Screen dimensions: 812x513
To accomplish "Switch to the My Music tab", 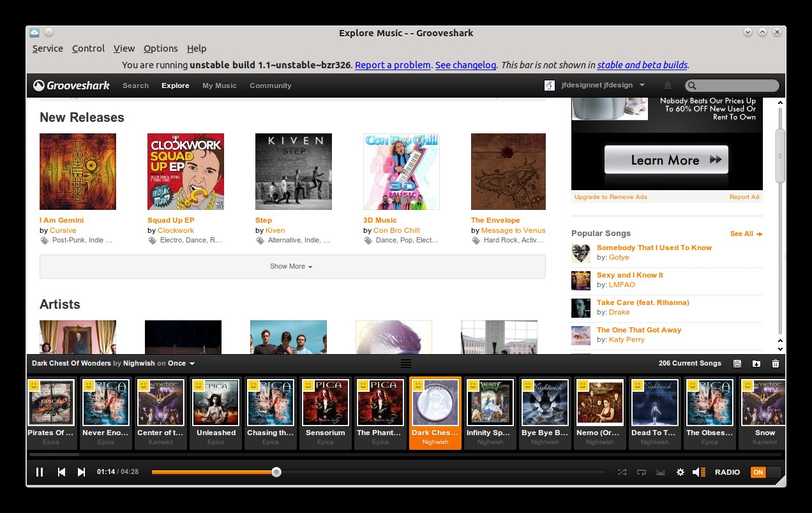I will (219, 85).
